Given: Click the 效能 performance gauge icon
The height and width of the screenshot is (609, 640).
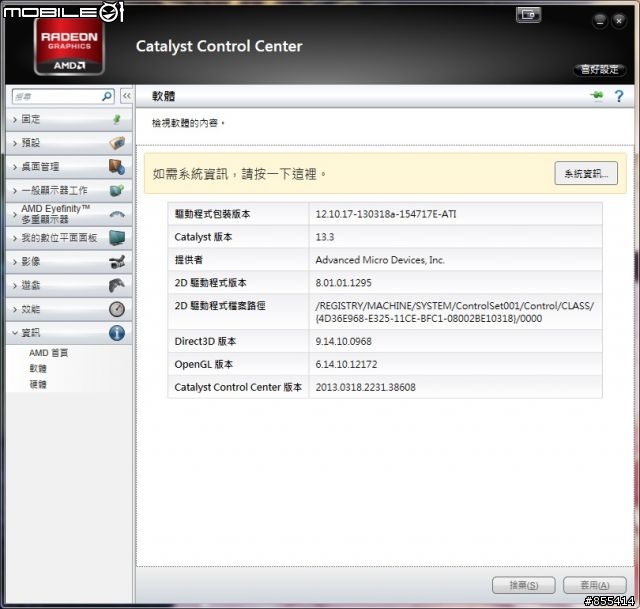Looking at the screenshot, I should pyautogui.click(x=117, y=309).
